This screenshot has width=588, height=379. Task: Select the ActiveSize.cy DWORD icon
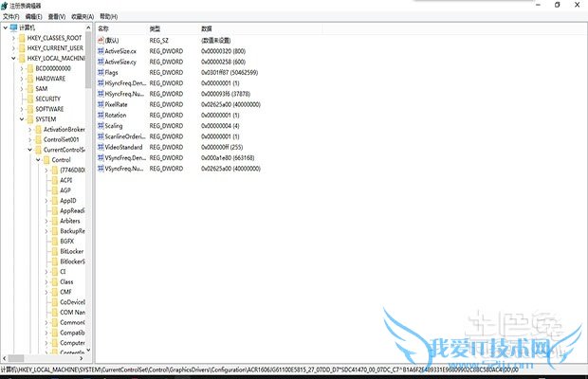101,62
